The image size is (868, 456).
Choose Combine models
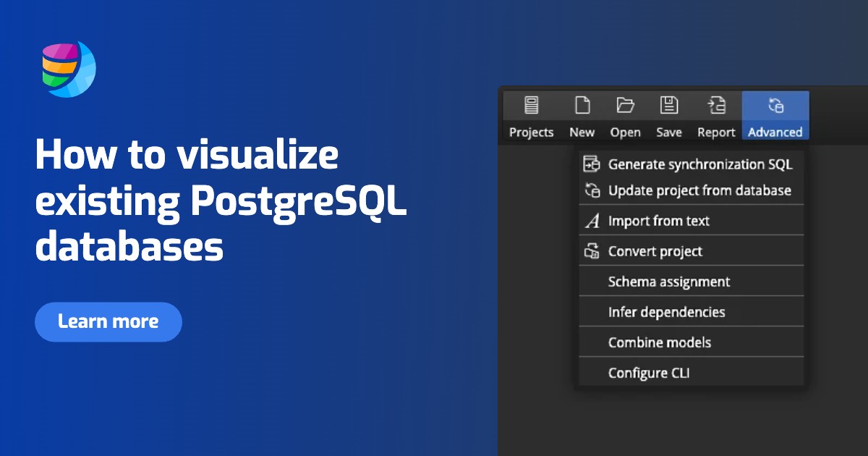pyautogui.click(x=692, y=342)
